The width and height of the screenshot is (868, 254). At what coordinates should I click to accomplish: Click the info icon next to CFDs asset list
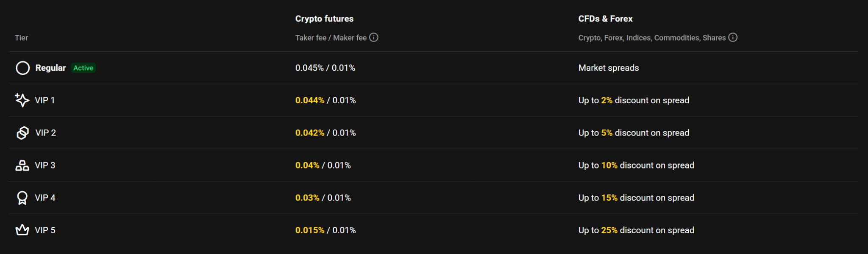[733, 37]
